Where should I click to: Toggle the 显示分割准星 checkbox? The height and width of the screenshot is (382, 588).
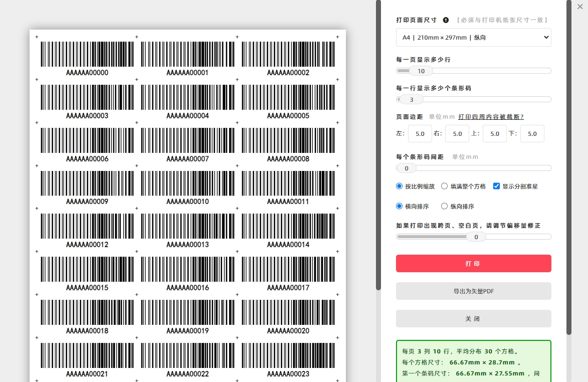(496, 186)
